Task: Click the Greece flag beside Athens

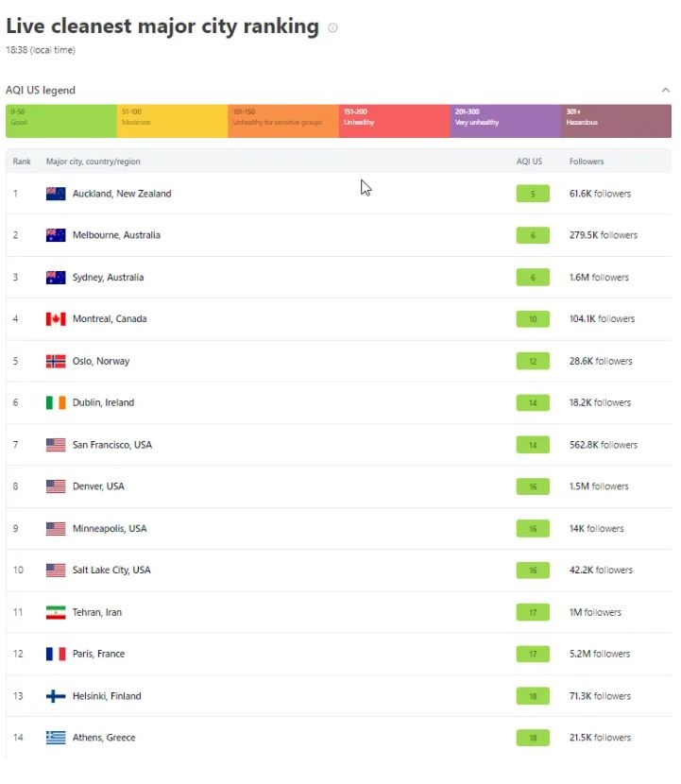Action: 56,738
